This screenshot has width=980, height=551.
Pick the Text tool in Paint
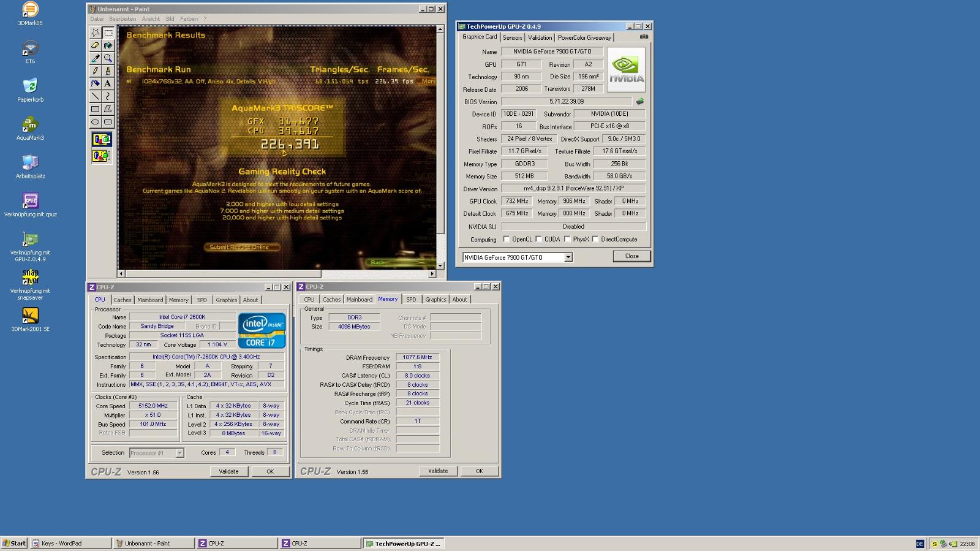pyautogui.click(x=108, y=83)
